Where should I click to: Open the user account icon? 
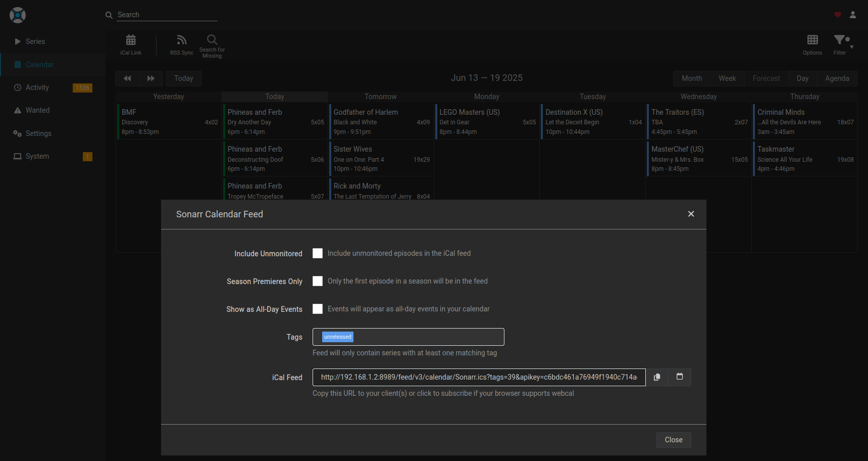pos(853,15)
